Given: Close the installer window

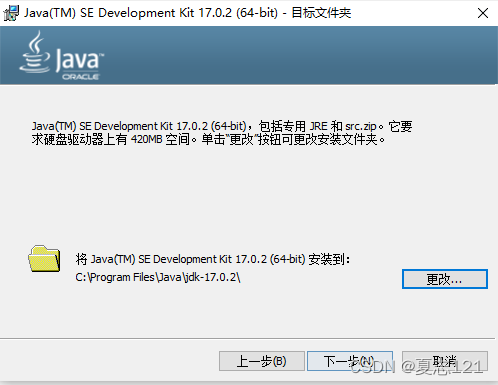Looking at the screenshot, I should [483, 13].
